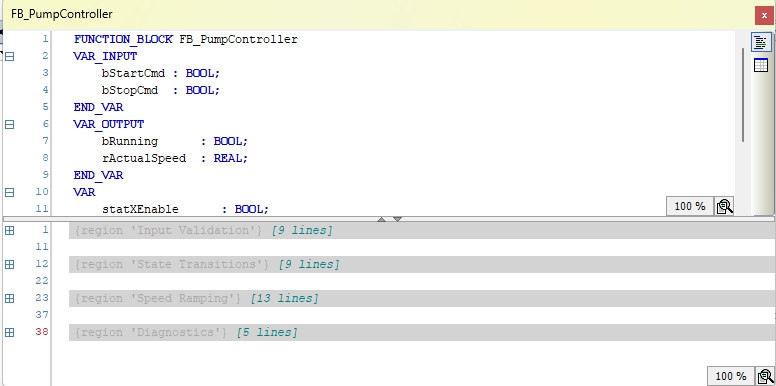776x386 pixels.
Task: Click the VAR_INPUT keyword
Action: pyautogui.click(x=105, y=56)
